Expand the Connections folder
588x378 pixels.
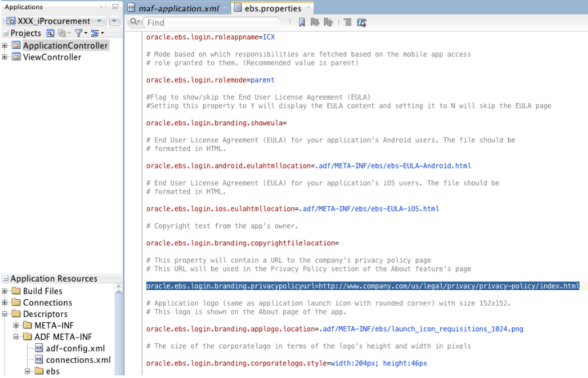(x=5, y=303)
